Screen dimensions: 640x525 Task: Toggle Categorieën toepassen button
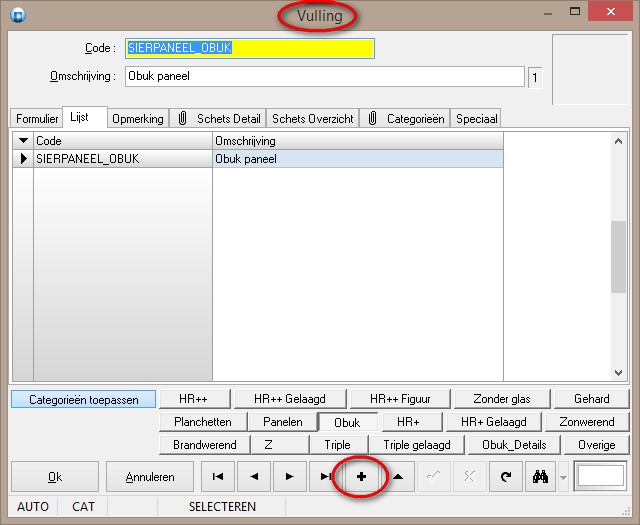pos(84,399)
